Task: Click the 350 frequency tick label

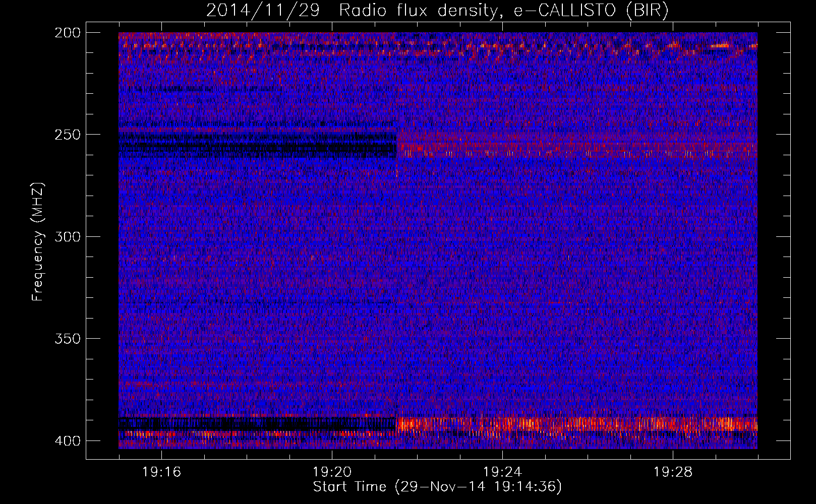Action: pyautogui.click(x=67, y=339)
